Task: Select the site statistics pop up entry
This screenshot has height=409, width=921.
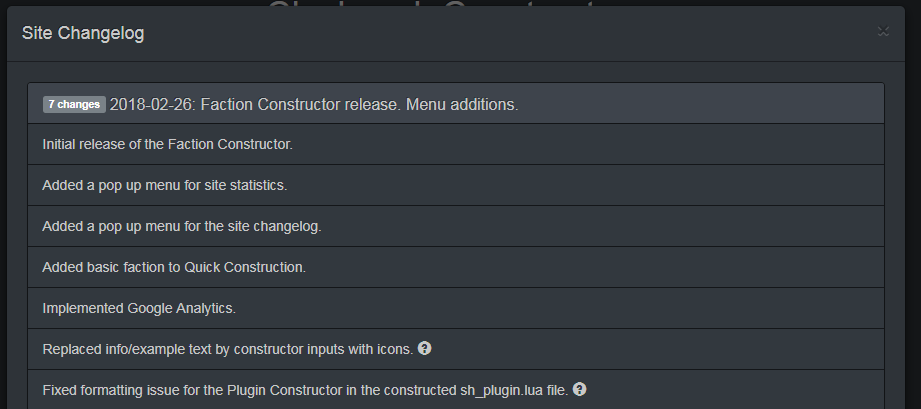Action: coord(165,185)
